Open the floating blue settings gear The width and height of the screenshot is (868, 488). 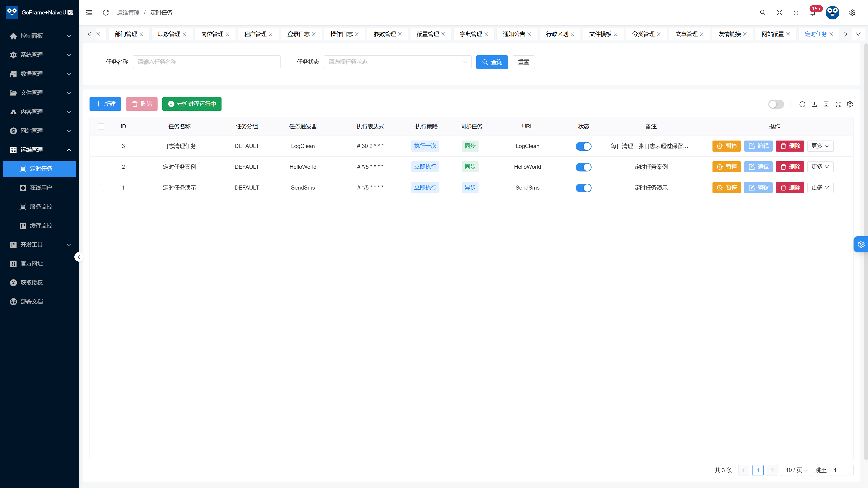861,244
